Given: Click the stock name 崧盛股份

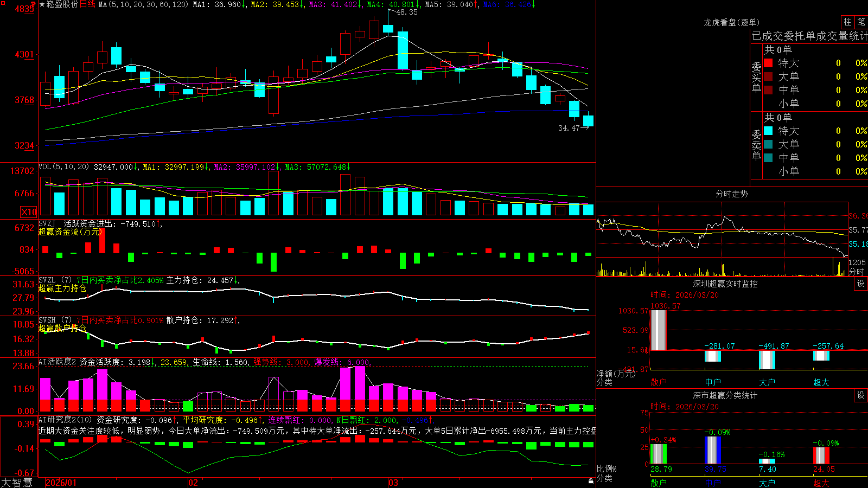Looking at the screenshot, I should [x=62, y=4].
